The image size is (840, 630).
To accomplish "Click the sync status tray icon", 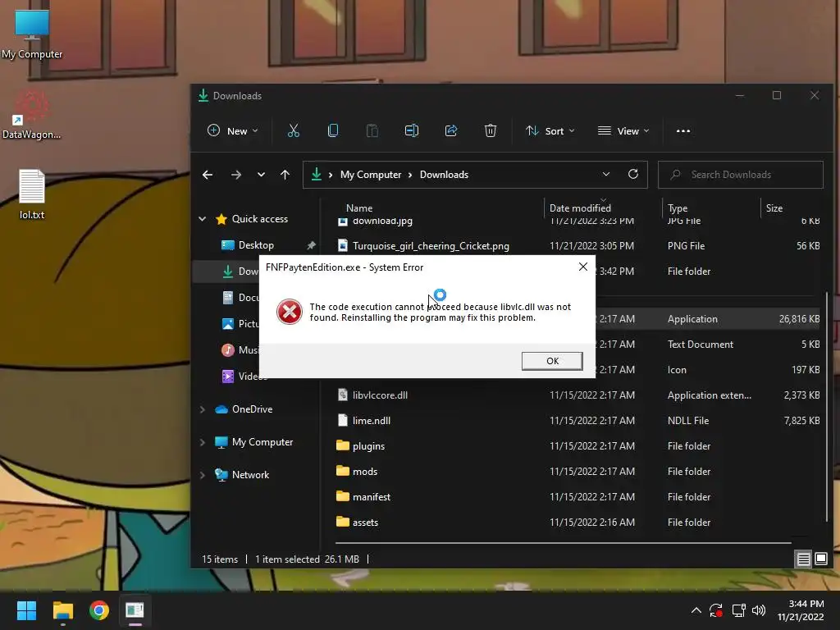I will [x=716, y=610].
